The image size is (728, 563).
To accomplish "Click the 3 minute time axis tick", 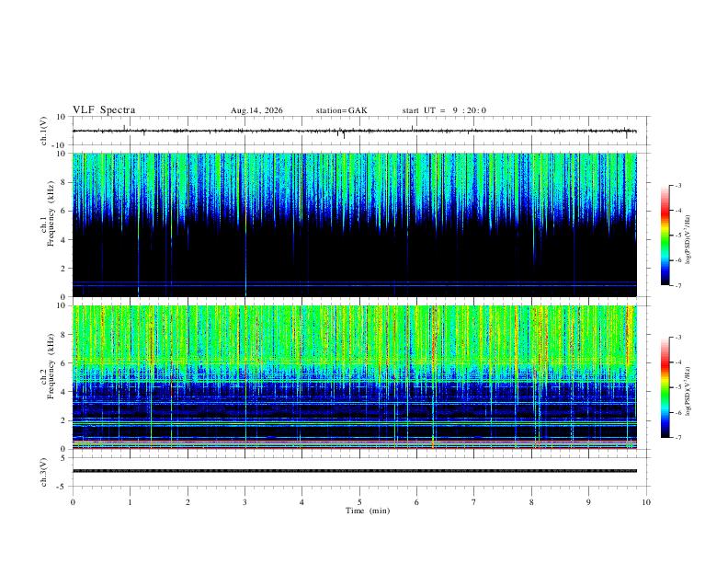I will [x=245, y=502].
